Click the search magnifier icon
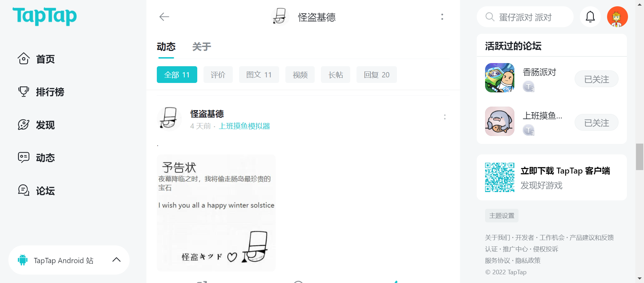 (x=490, y=17)
